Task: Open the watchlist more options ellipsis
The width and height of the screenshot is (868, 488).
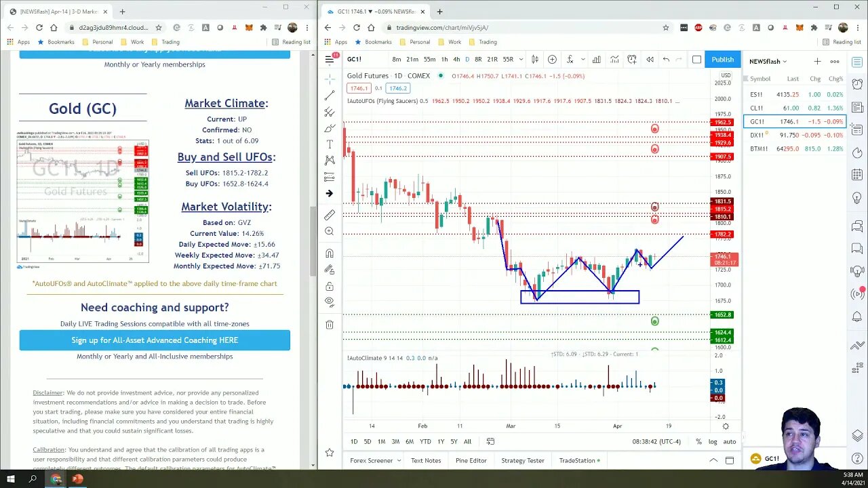Action: click(835, 61)
